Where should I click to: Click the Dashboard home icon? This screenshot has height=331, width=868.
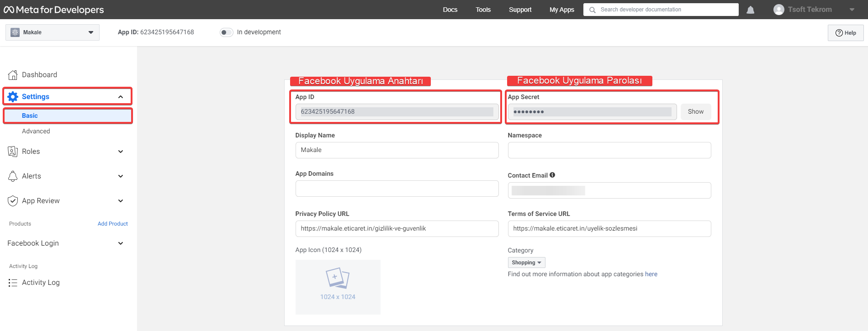pos(13,75)
